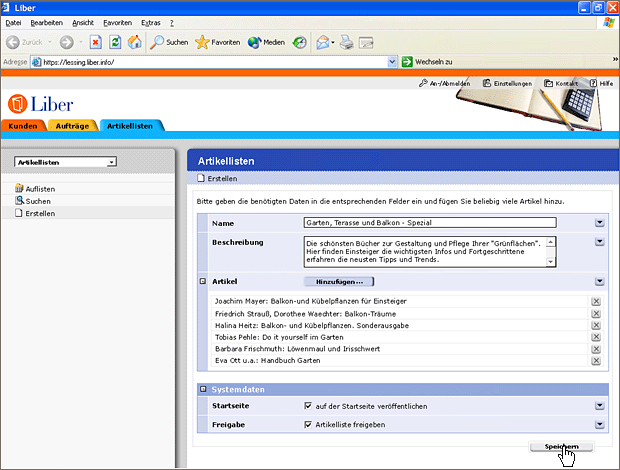Click the Hinzufügen... button
Viewport: 620px width, 470px height.
coord(339,281)
